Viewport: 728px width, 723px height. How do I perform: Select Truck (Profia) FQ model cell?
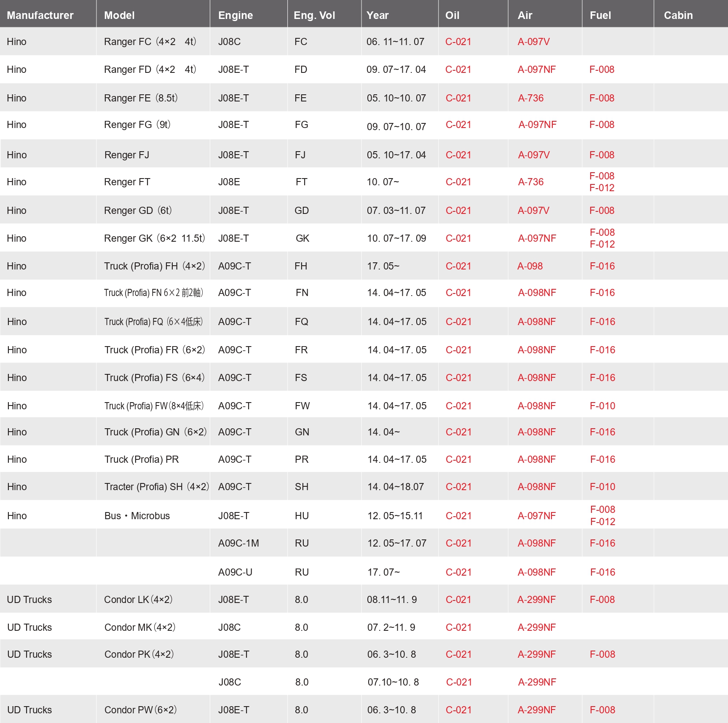(x=154, y=322)
